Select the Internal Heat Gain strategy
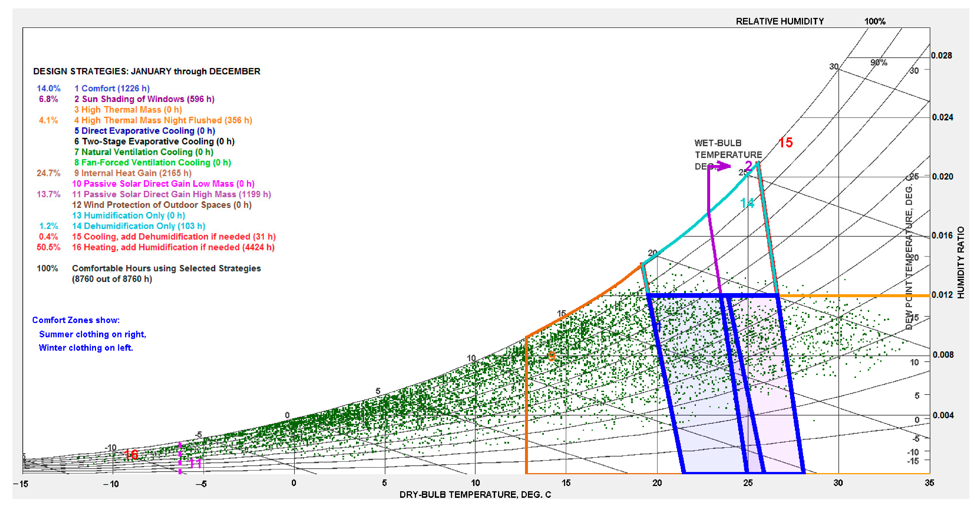 133,173
